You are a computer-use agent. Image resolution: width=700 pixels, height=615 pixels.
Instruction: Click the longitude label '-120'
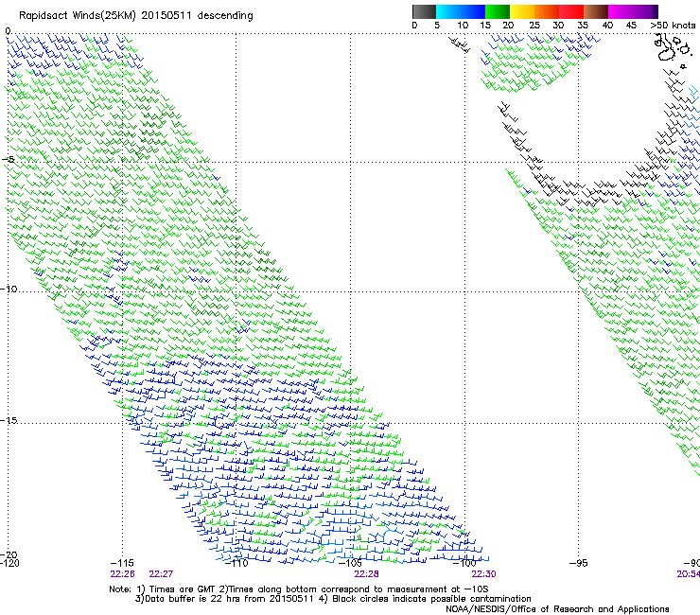point(9,563)
